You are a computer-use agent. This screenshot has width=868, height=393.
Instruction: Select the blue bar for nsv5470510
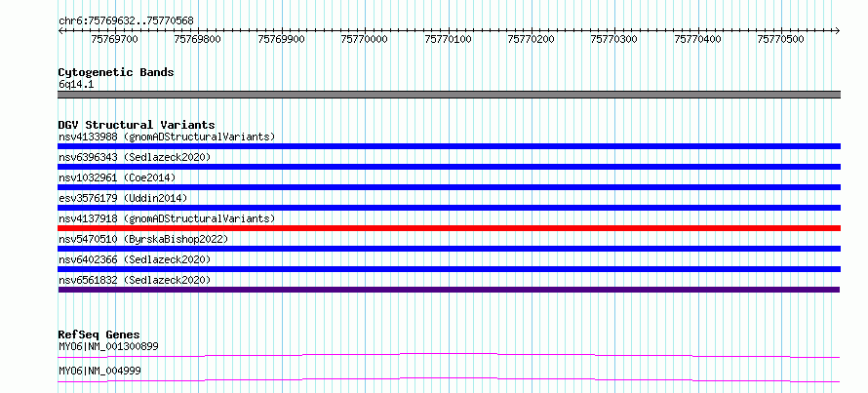(449, 249)
